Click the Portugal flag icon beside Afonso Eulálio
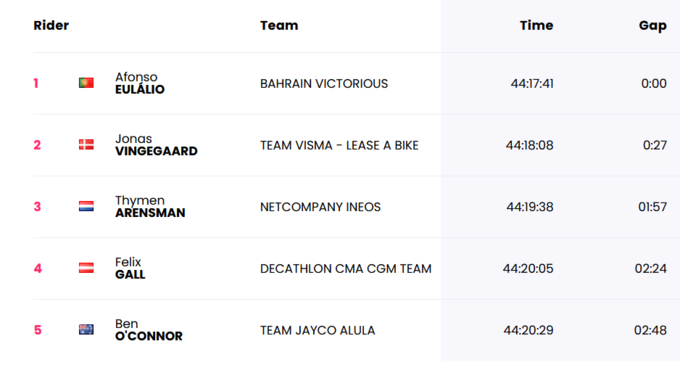The image size is (680, 365). [x=86, y=83]
